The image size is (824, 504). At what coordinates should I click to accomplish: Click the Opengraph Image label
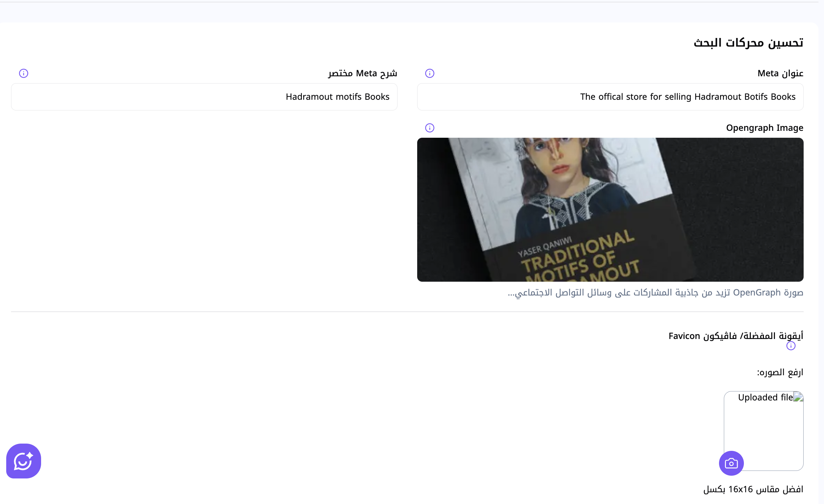point(765,128)
